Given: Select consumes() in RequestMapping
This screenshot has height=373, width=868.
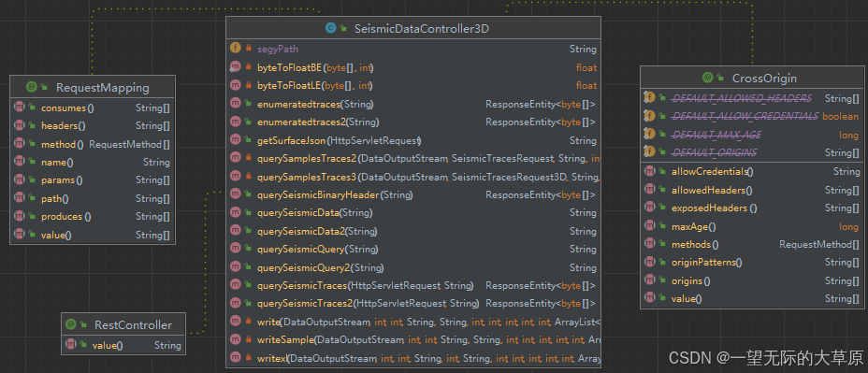Looking at the screenshot, I should pos(93,108).
